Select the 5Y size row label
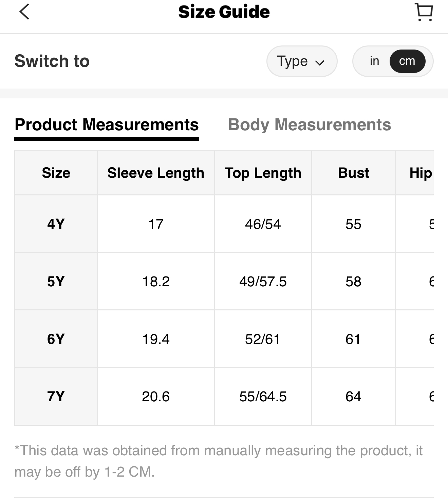The height and width of the screenshot is (499, 448). (56, 282)
